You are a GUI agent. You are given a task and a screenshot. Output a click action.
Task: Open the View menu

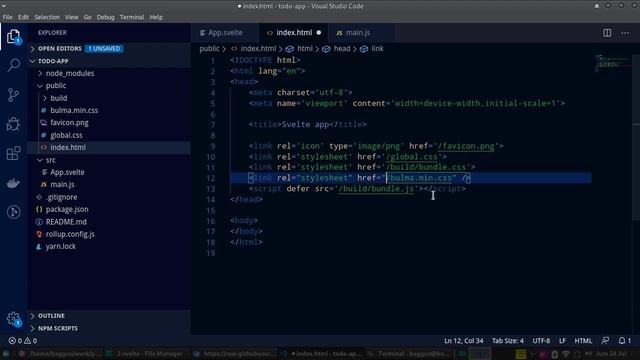pyautogui.click(x=71, y=17)
